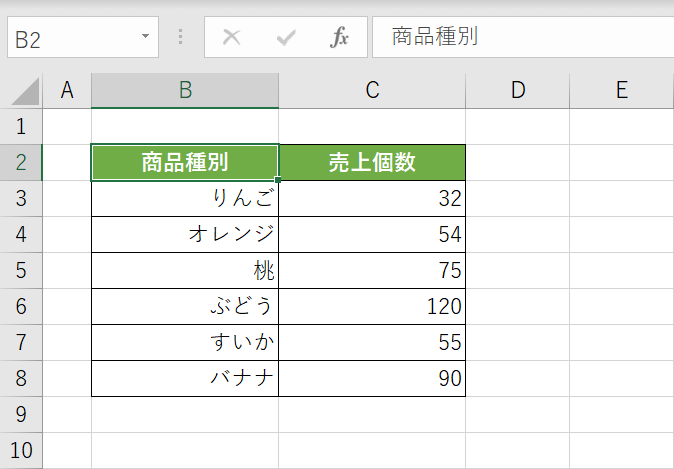The image size is (674, 469).
Task: Click the Enter checkmark icon in formula bar
Action: coord(287,38)
